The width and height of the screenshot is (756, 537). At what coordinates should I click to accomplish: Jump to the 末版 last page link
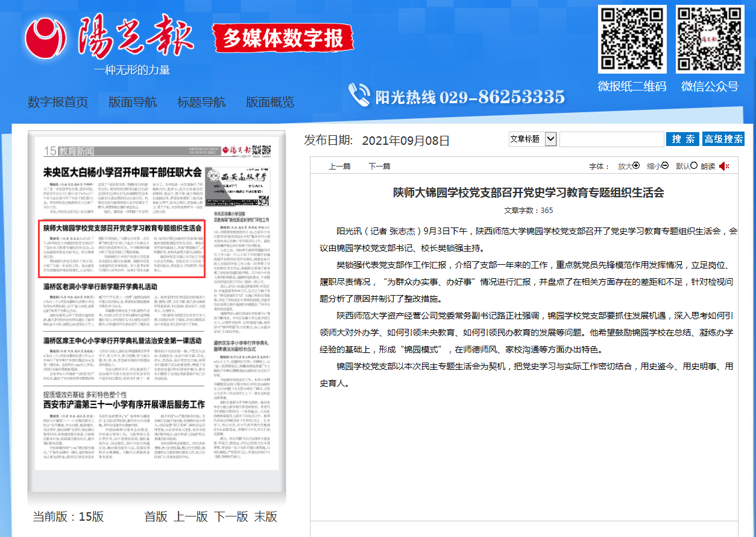[x=266, y=516]
